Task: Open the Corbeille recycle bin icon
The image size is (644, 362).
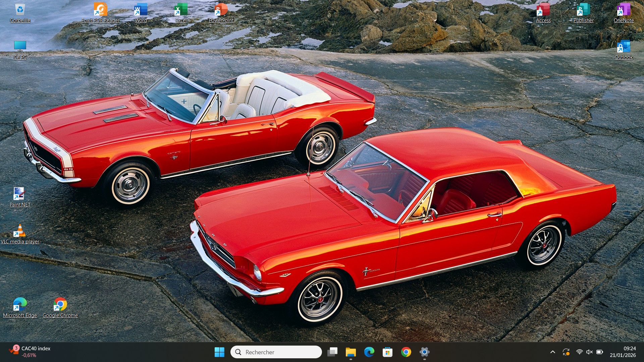Action: 20,13
